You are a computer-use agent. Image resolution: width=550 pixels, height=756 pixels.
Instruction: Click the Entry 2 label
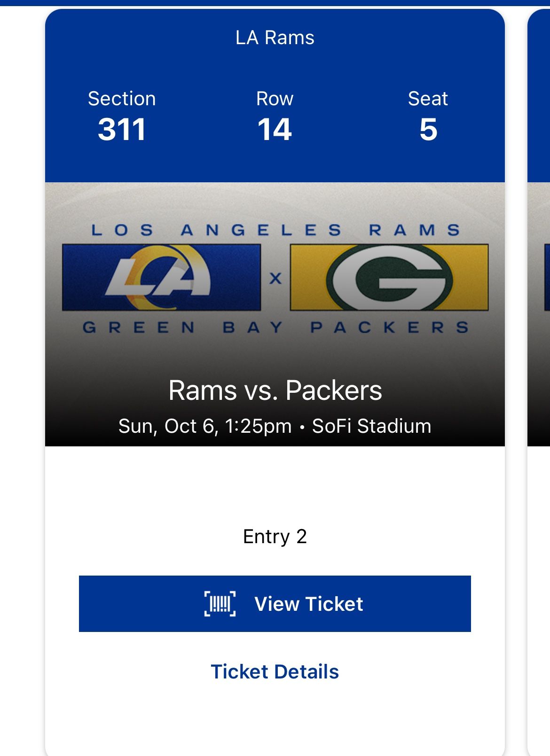coord(275,537)
